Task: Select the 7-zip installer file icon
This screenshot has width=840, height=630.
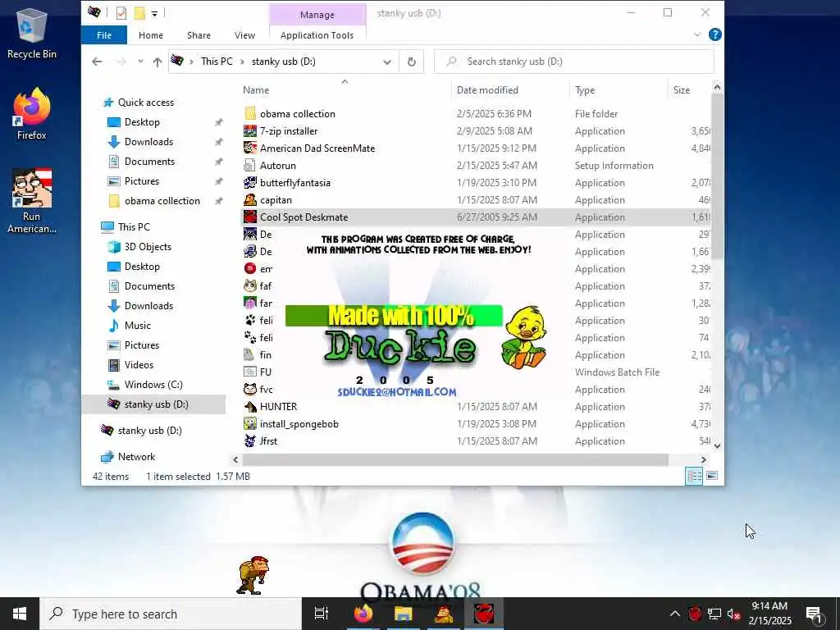Action: (250, 130)
